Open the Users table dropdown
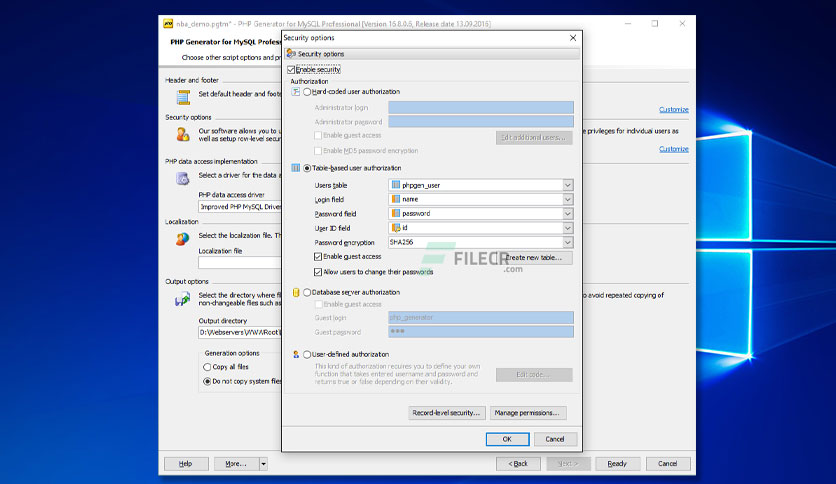Viewport: 836px width, 484px height. [568, 185]
